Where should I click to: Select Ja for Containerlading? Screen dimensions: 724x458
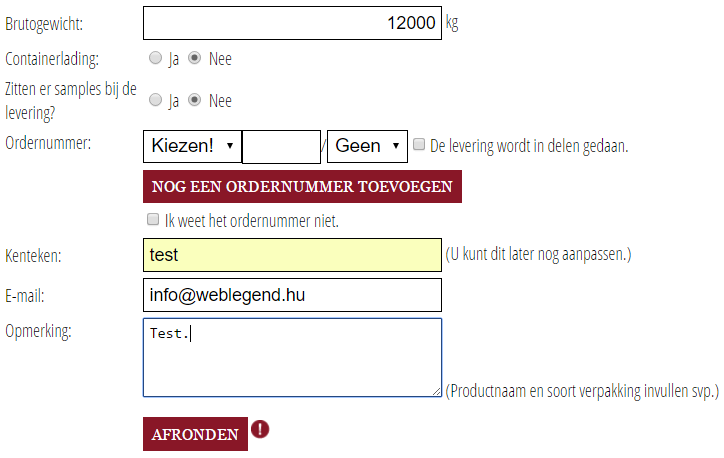(155, 58)
